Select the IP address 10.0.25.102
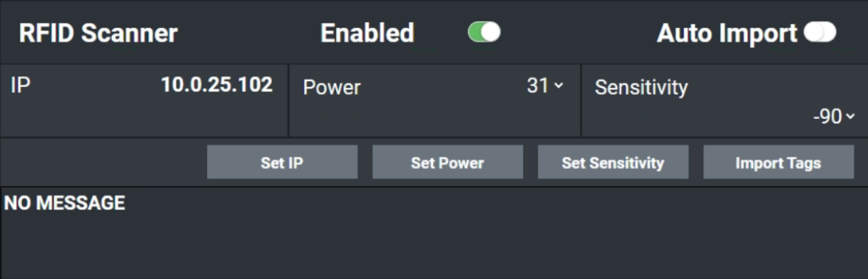This screenshot has height=279, width=868. click(217, 85)
